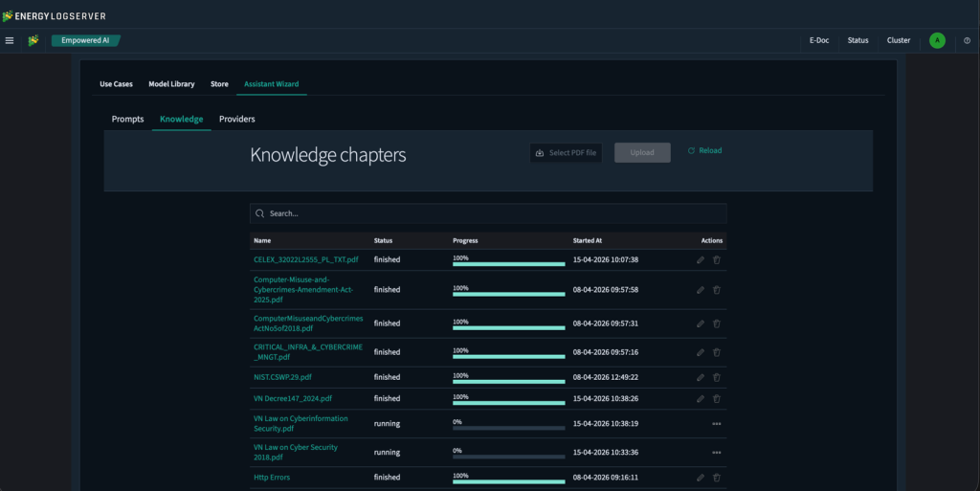The image size is (980, 491).
Task: Open the Model Library tab
Action: [x=171, y=84]
